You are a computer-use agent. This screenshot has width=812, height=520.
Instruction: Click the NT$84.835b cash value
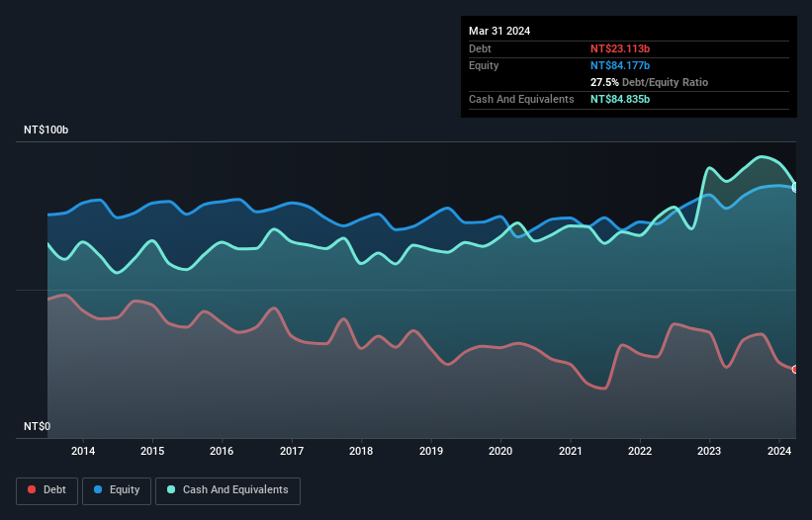click(620, 99)
